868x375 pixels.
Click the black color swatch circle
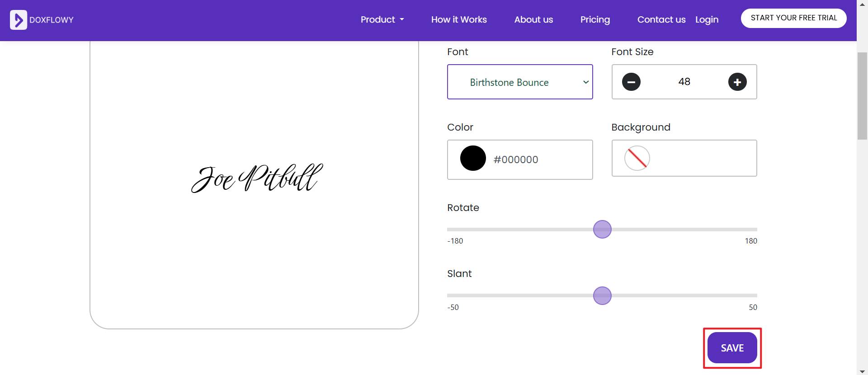pyautogui.click(x=473, y=159)
